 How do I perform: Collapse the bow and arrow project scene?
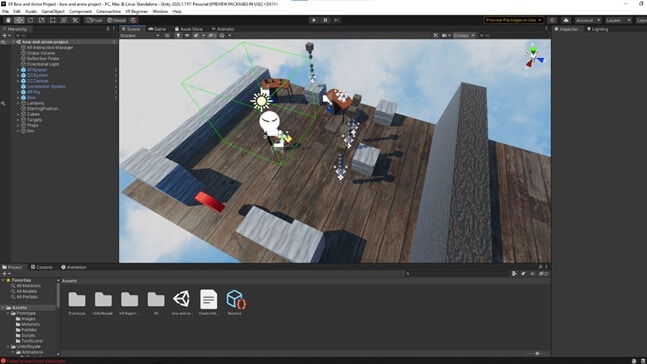[13, 42]
